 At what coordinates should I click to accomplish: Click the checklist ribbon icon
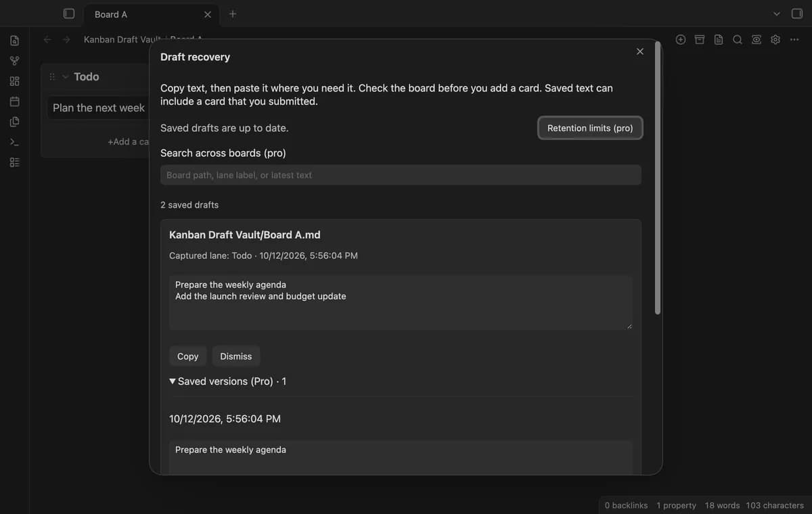tap(14, 162)
